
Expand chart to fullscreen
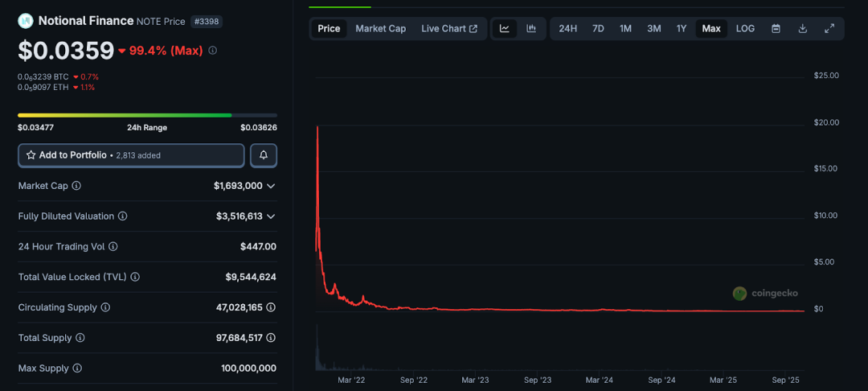(x=829, y=29)
